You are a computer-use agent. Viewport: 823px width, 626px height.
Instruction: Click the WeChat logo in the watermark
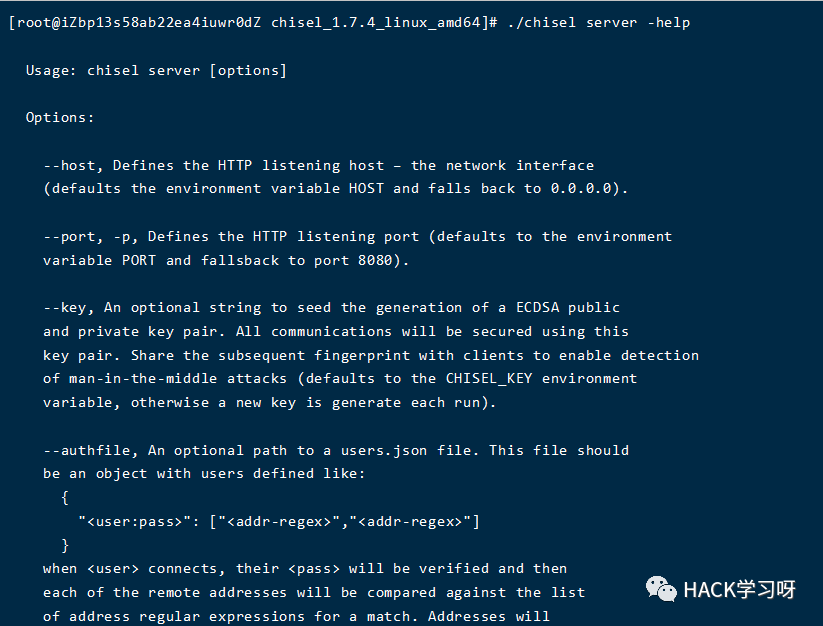point(661,589)
